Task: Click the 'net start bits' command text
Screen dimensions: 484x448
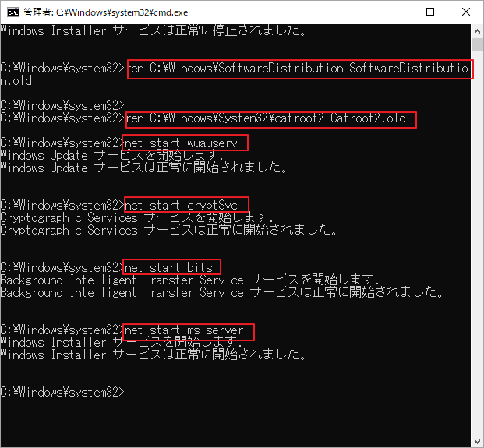Action: [x=168, y=267]
